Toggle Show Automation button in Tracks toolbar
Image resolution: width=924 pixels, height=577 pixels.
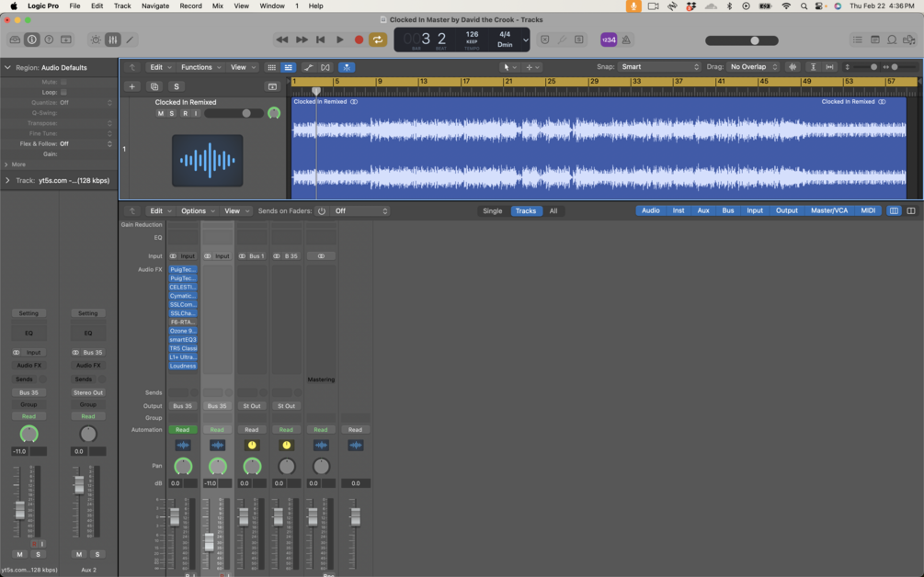tap(308, 67)
